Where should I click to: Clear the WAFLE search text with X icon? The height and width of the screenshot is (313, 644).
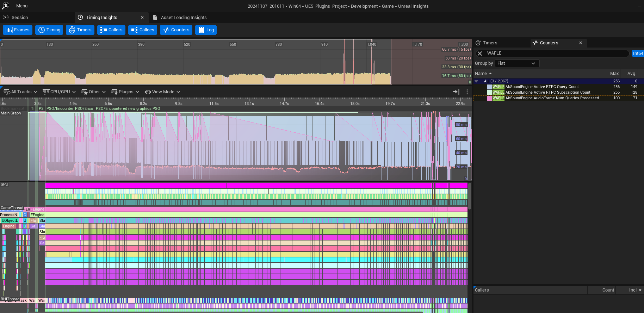click(x=480, y=54)
